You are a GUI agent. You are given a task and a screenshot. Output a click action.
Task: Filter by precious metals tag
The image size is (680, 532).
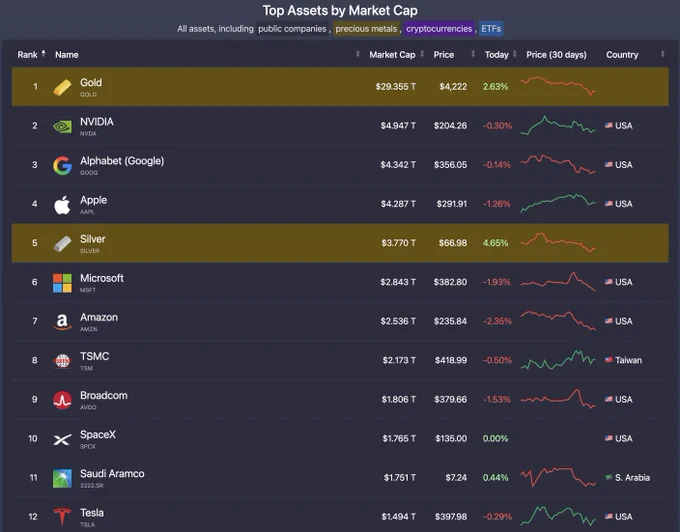coord(366,29)
